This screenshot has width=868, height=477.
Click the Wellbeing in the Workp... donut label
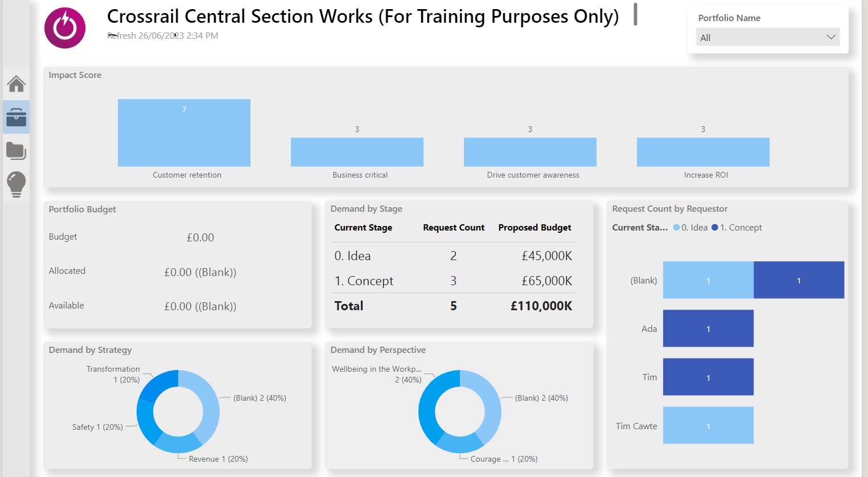pos(377,375)
